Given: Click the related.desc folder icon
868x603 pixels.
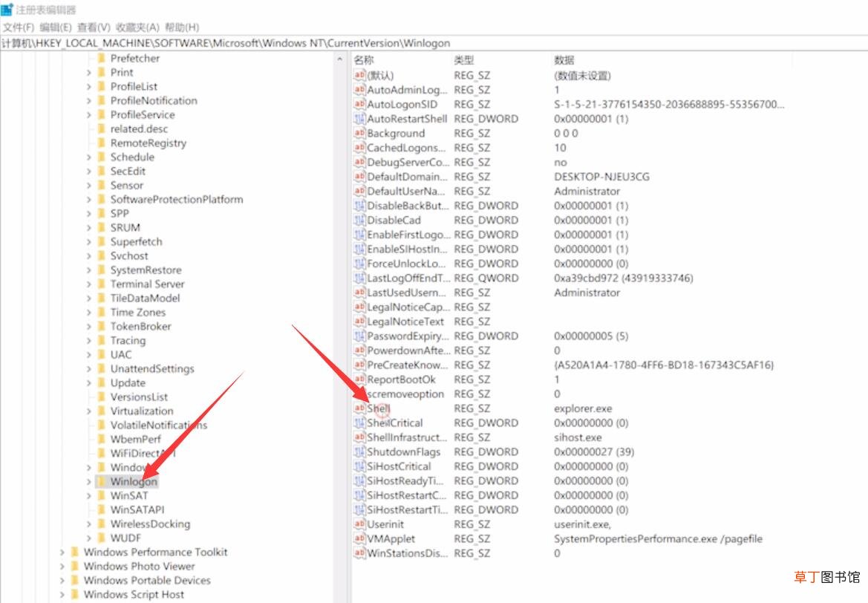Looking at the screenshot, I should tap(101, 128).
